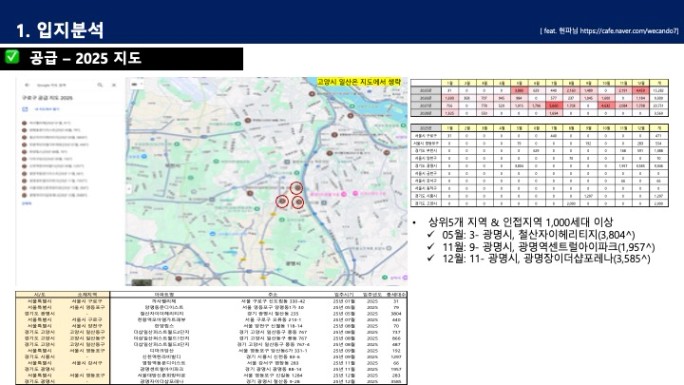The image size is (684, 385).
Task: Click the X icon in map search bar
Action: 114,85
